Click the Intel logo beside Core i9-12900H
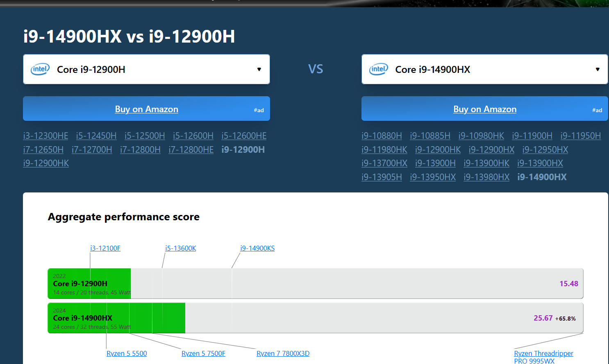Image resolution: width=609 pixels, height=364 pixels. tap(40, 69)
